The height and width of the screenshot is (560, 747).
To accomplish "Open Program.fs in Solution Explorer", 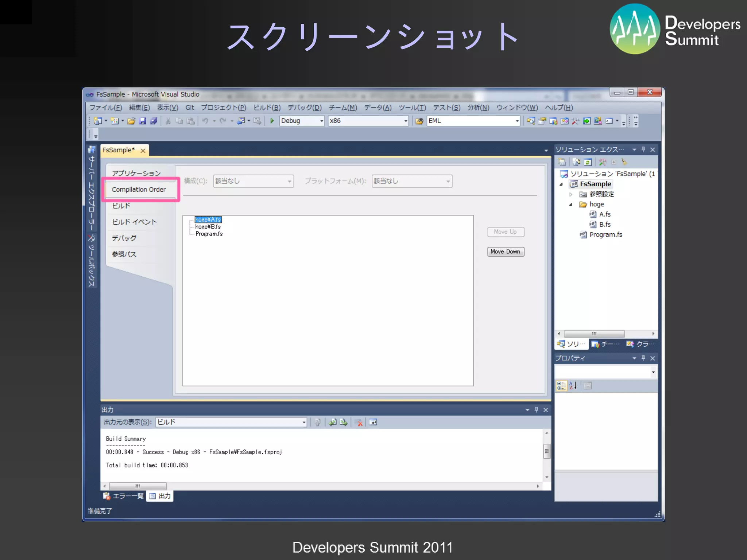I will point(605,235).
